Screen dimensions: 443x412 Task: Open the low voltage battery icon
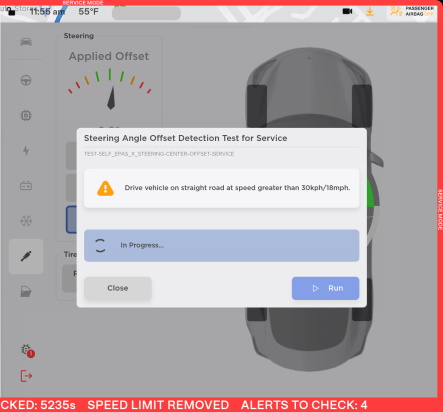pos(26,185)
